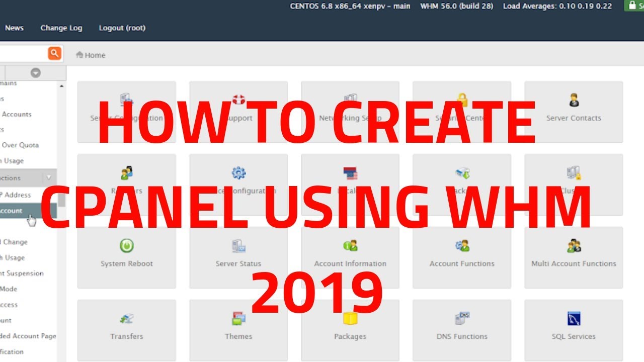Open the Transfers tile
This screenshot has width=644, height=362.
(x=127, y=330)
